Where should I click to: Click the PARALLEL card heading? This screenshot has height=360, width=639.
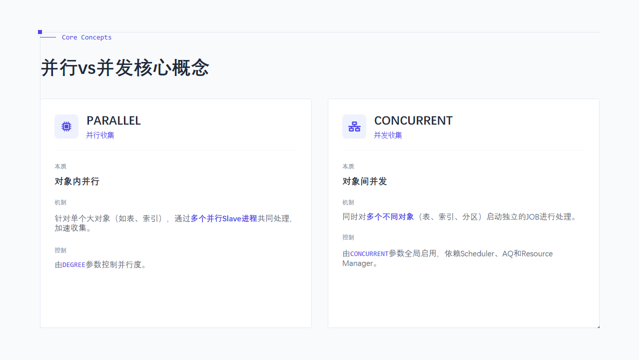click(113, 121)
